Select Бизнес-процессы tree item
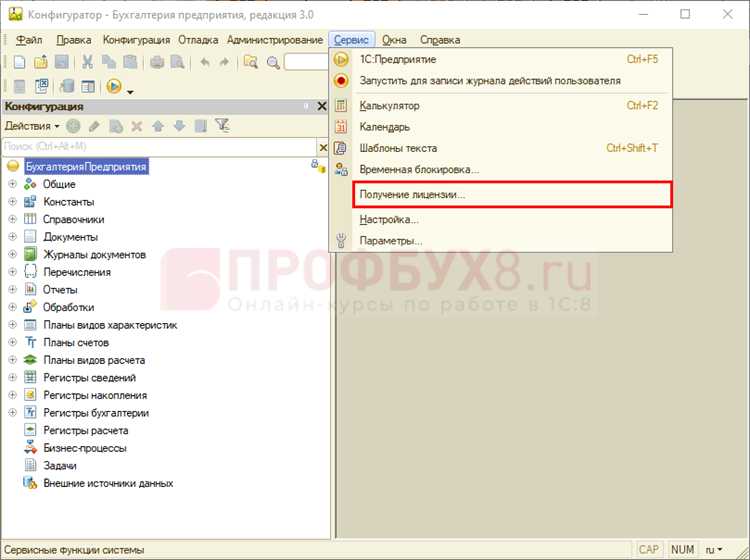 [85, 448]
